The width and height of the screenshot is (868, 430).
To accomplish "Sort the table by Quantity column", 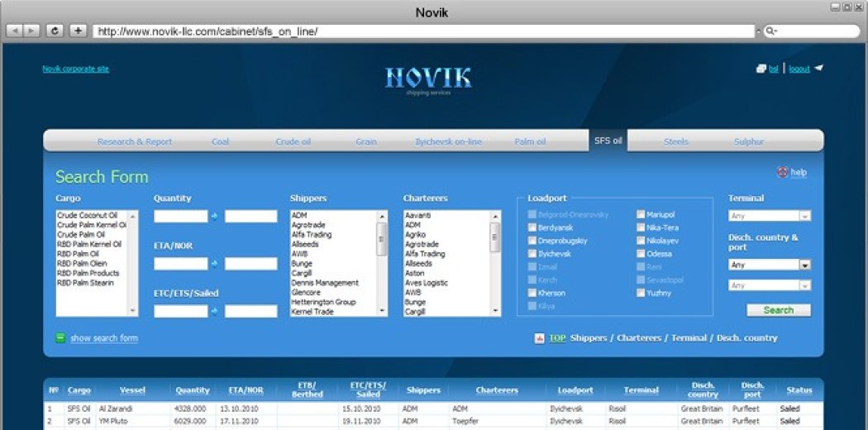I will pos(193,390).
